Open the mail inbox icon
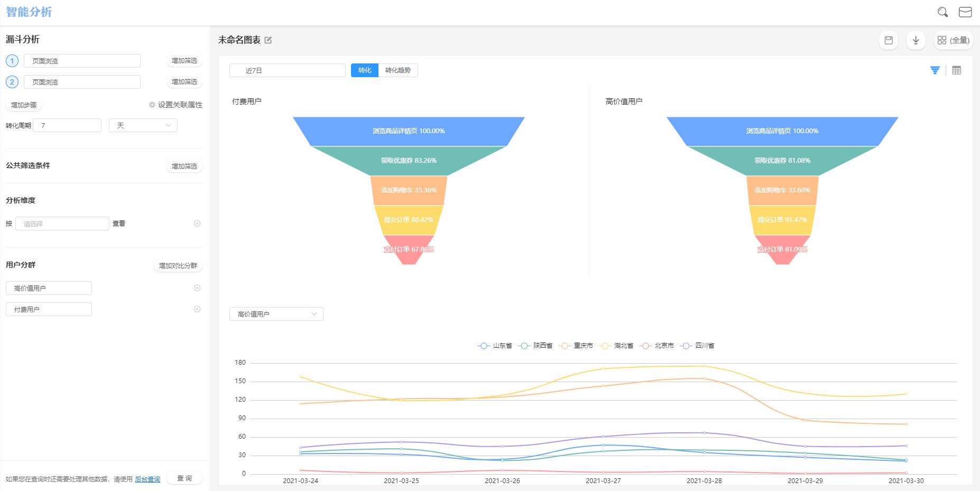Screen dimensions: 980x491 pos(965,12)
